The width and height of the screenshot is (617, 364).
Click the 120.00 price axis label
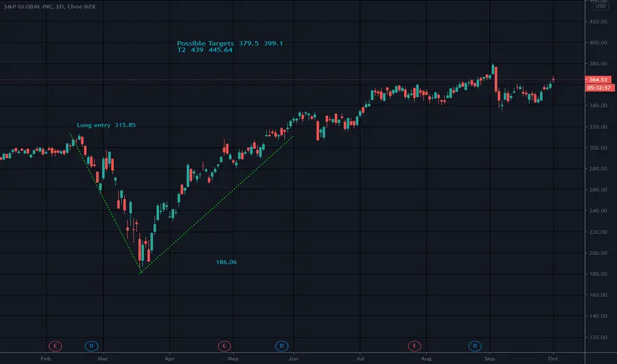[598, 338]
